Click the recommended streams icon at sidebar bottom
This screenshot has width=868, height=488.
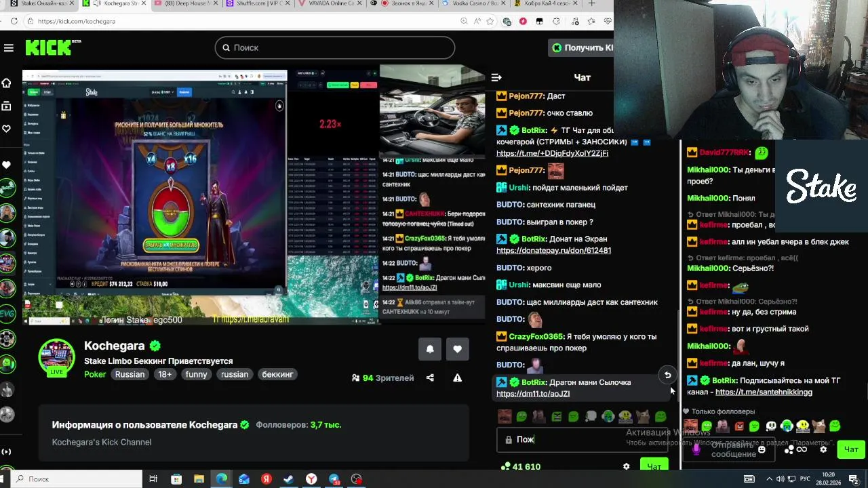pos(6,451)
